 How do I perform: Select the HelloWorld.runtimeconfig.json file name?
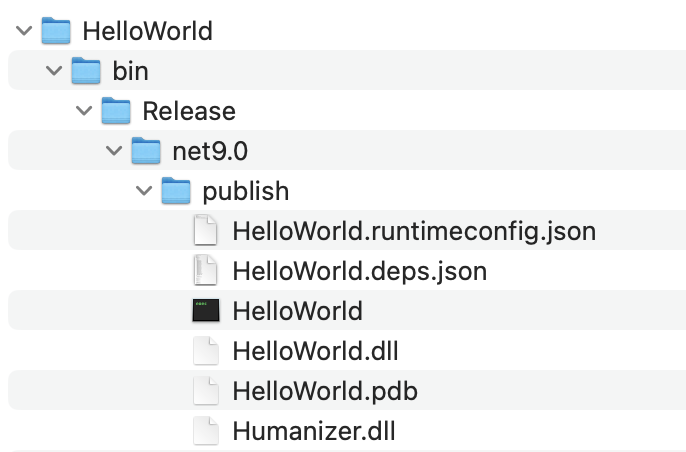click(x=413, y=231)
